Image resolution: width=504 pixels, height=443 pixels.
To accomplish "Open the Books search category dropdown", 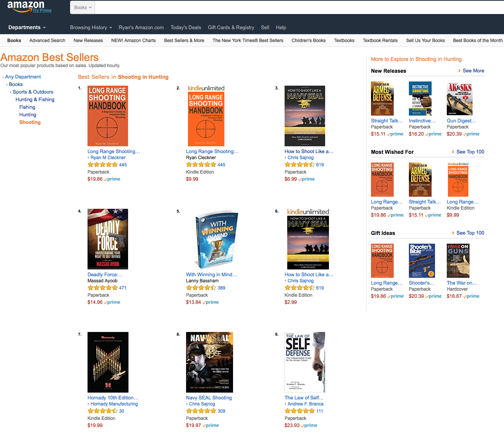I will coord(83,7).
